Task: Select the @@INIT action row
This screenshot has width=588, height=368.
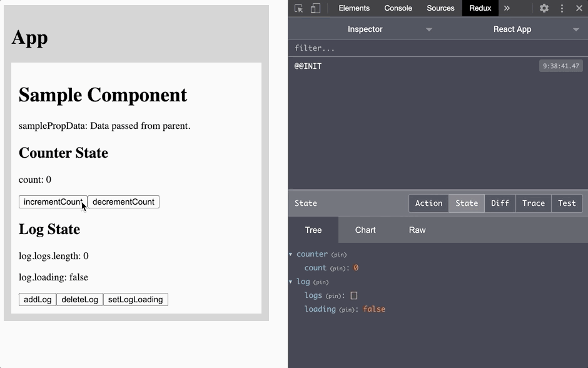Action: pyautogui.click(x=438, y=66)
